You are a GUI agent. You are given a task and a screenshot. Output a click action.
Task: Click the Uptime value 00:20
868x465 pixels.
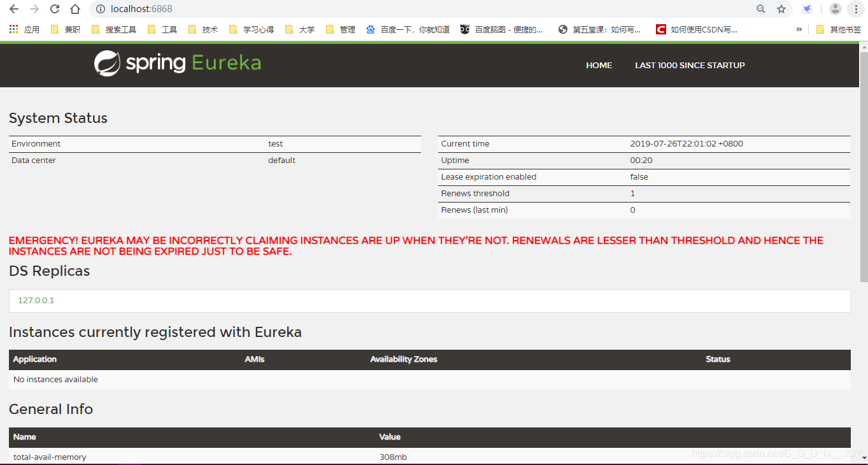pos(641,161)
